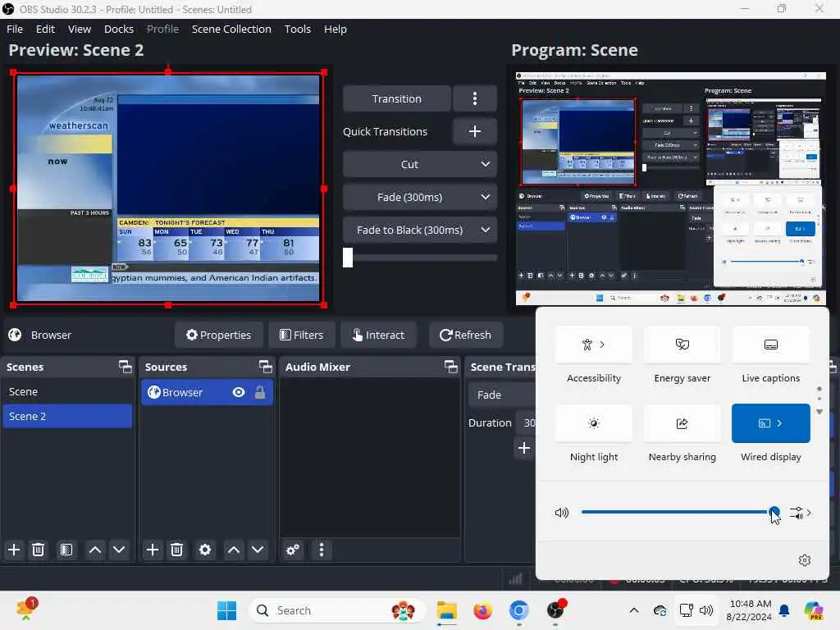Move scene up arrow in Scenes dock
This screenshot has height=630, width=840.
[95, 550]
